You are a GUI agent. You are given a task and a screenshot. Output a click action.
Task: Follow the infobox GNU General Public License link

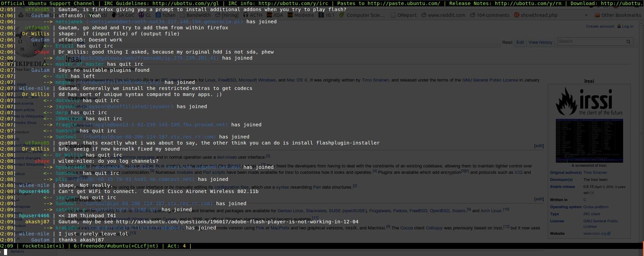pyautogui.click(x=601, y=224)
